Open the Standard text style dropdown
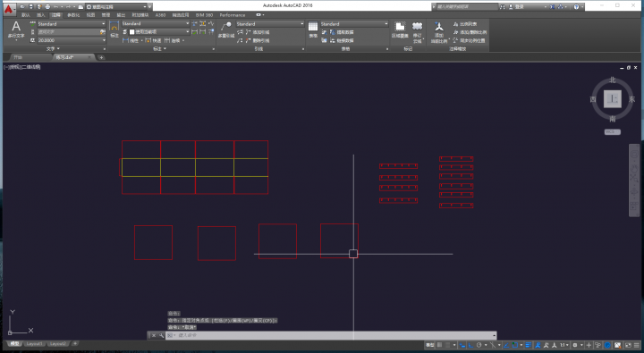Screen dimensions: 644x353 point(72,24)
